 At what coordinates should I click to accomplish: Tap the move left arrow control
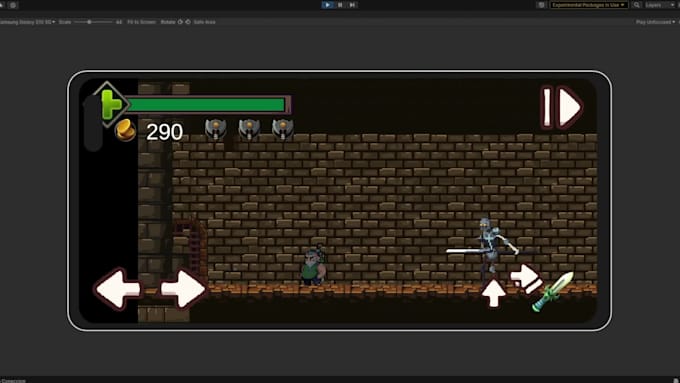tap(118, 288)
